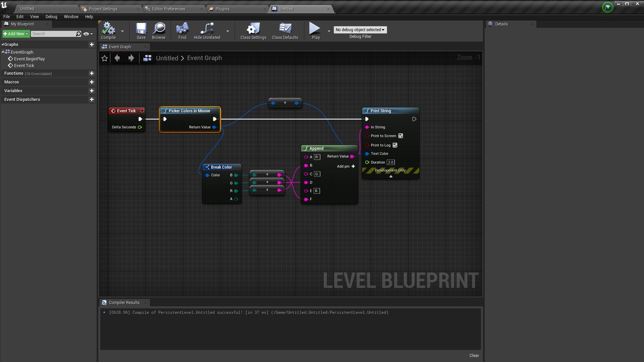Click the Color input pin on Break Color
The width and height of the screenshot is (644, 362).
[x=207, y=175]
